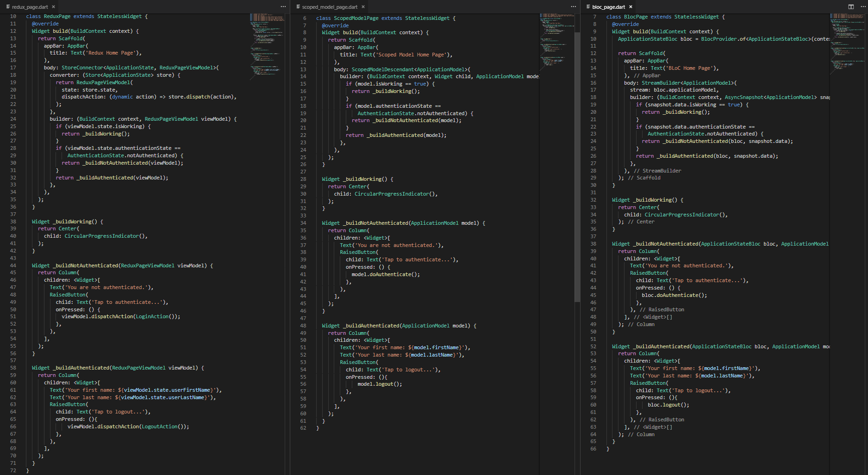Click 'ScopedModelDescendant' in the body line

point(383,69)
